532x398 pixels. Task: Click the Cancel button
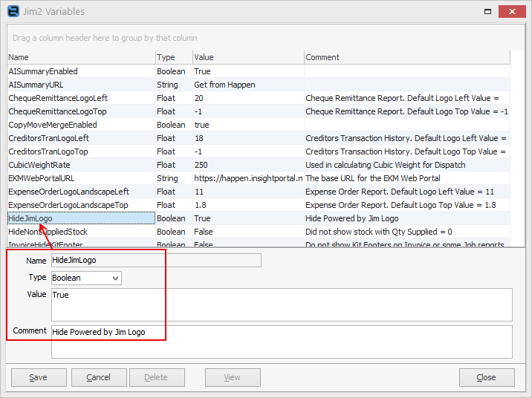pos(99,377)
